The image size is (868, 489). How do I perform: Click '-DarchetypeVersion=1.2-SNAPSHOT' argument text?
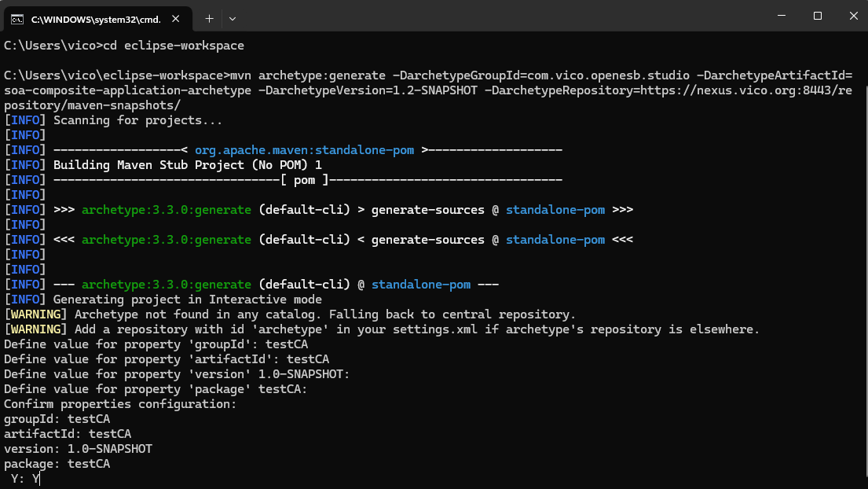[368, 90]
